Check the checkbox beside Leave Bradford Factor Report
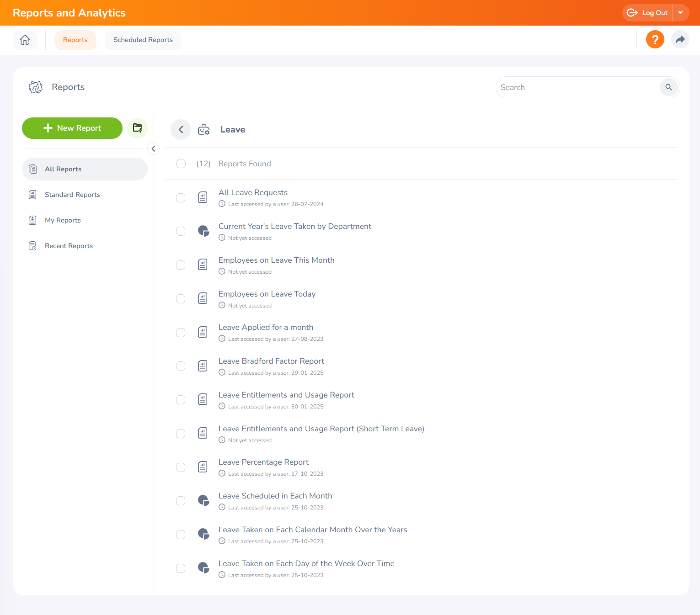The width and height of the screenshot is (700, 615). point(181,366)
